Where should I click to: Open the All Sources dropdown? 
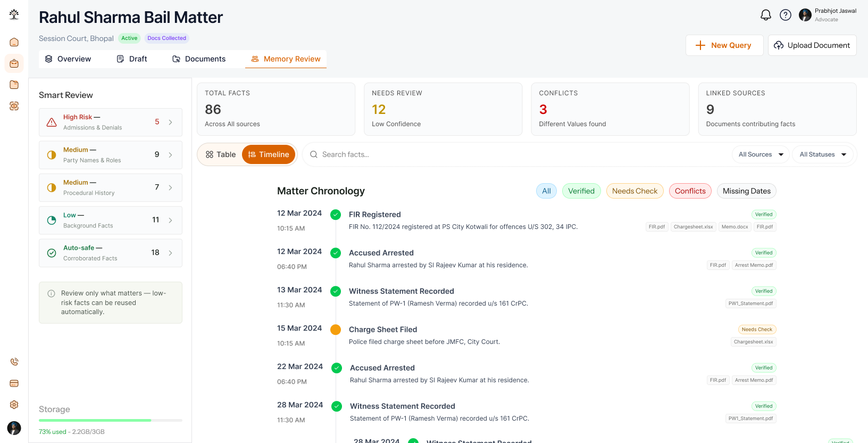point(761,154)
